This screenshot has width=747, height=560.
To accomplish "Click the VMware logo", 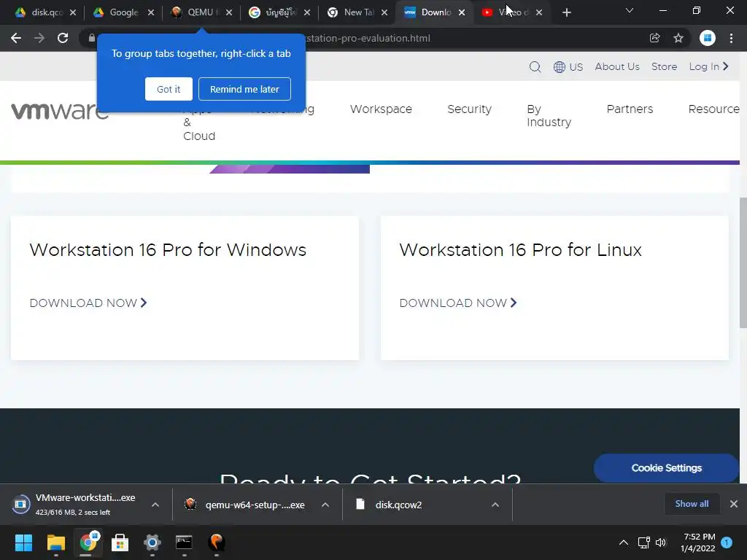I will click(59, 111).
